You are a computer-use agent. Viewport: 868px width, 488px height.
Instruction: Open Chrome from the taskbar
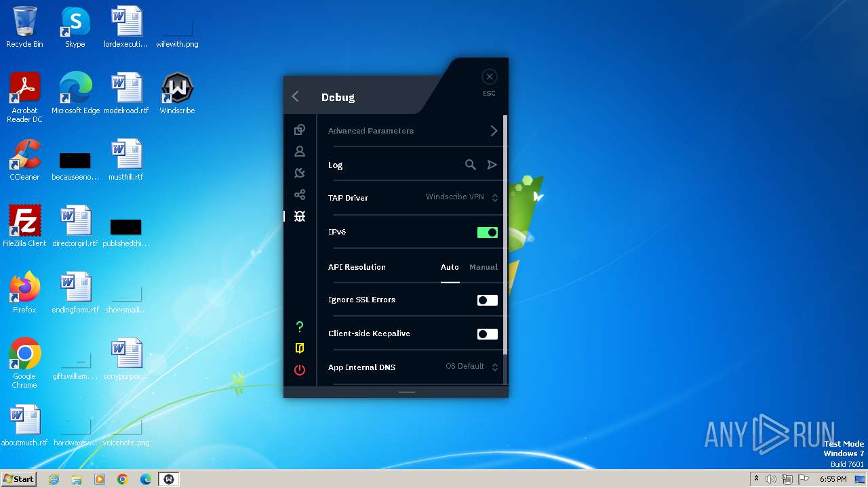(x=123, y=479)
